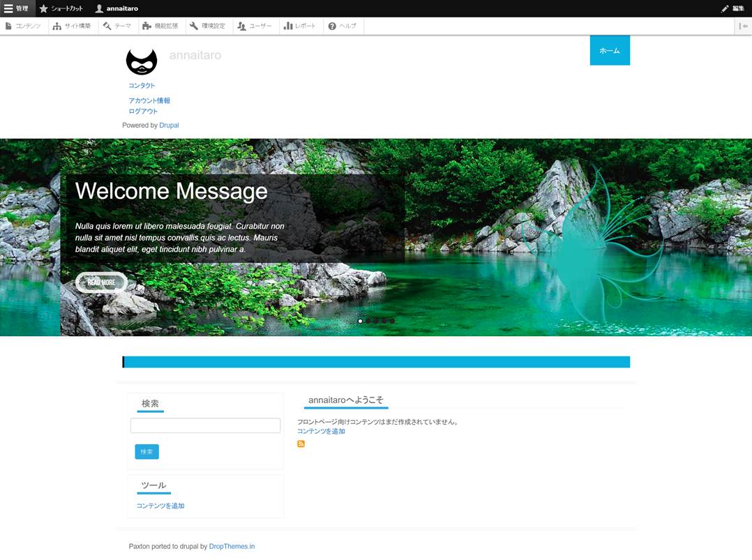Select the second slideshow pager dot
Viewport: 752px width, 560px height.
[x=368, y=321]
